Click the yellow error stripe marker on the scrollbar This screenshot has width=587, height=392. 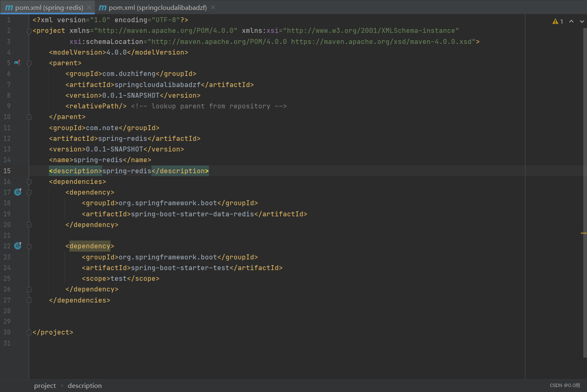point(584,233)
